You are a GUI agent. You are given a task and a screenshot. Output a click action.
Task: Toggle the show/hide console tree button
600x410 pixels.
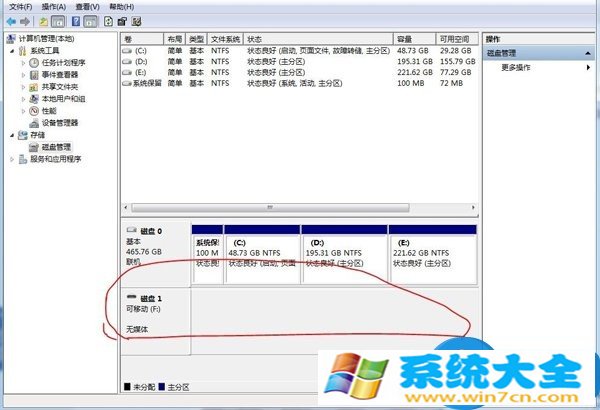click(x=58, y=21)
